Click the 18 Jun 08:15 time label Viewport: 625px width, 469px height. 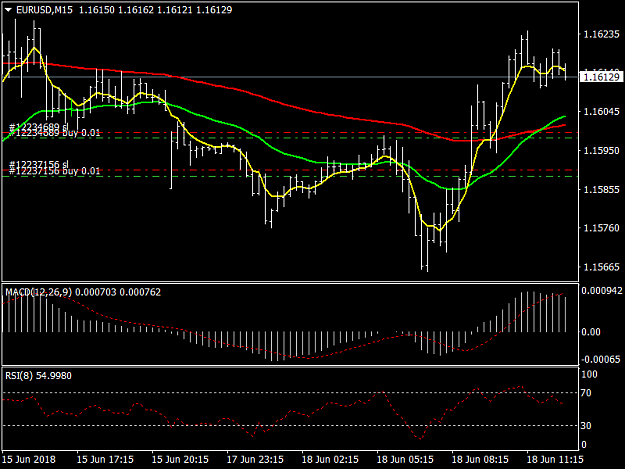click(480, 459)
